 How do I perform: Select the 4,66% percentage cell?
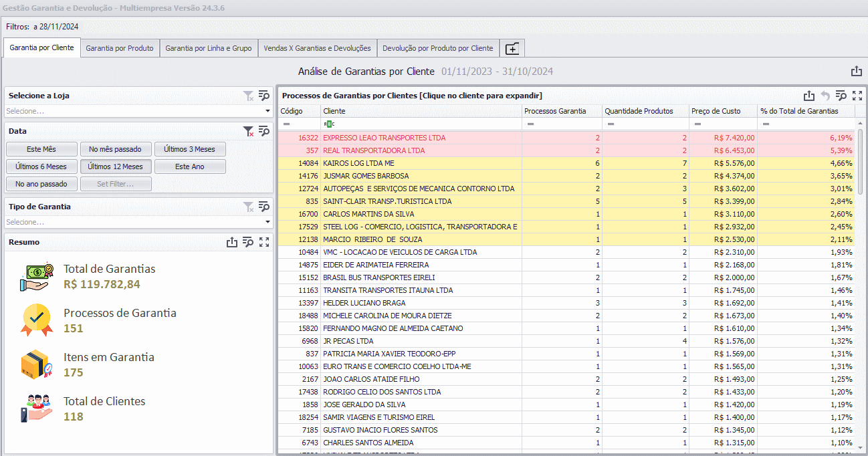click(806, 163)
